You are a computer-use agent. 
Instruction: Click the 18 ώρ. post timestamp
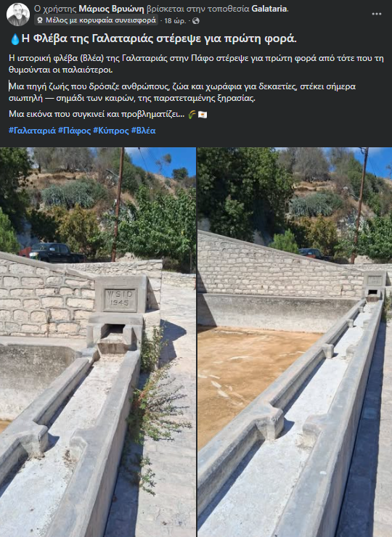point(175,21)
